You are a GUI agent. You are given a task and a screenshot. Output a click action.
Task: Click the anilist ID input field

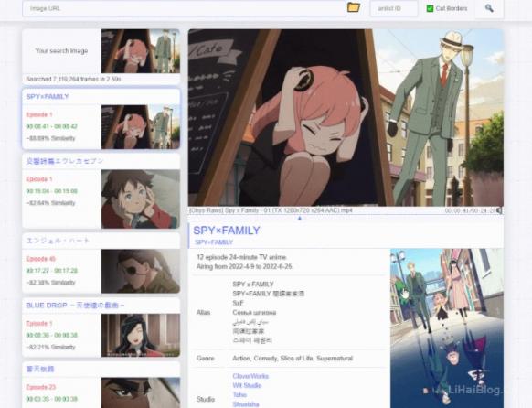pos(394,8)
